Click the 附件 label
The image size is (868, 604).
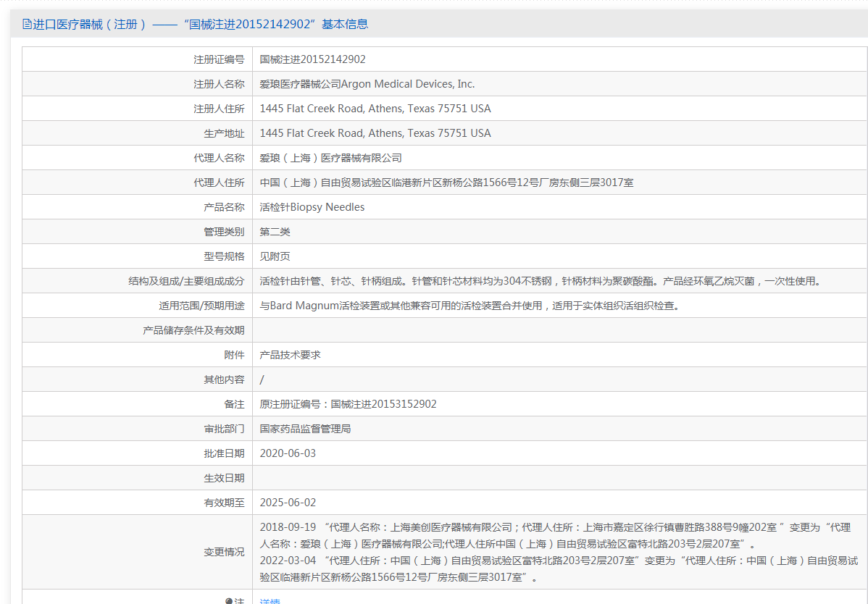[234, 355]
